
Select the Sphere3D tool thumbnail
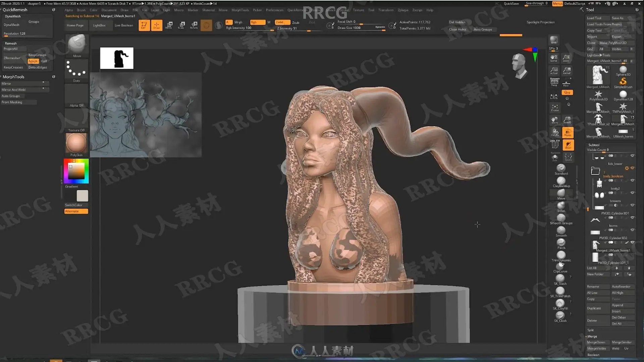(x=623, y=71)
